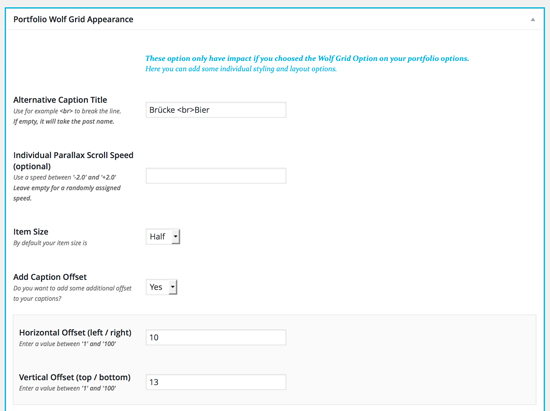Click the 'By default your item size' hint

50,243
